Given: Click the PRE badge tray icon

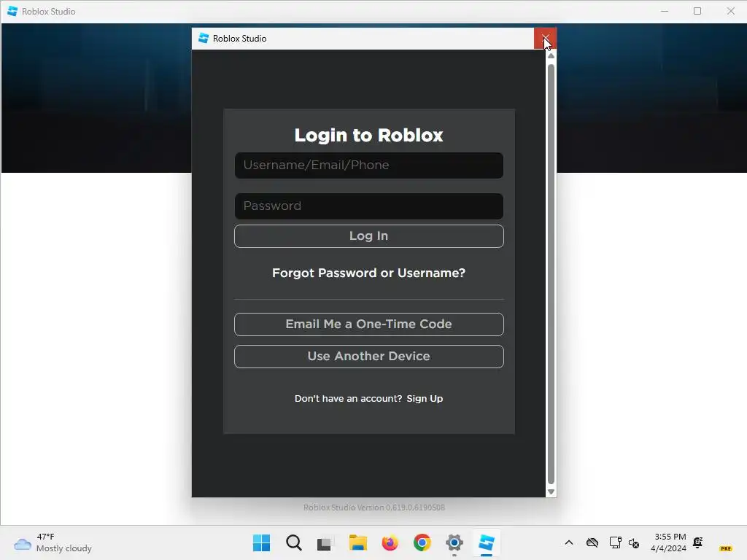Looking at the screenshot, I should pos(726,548).
